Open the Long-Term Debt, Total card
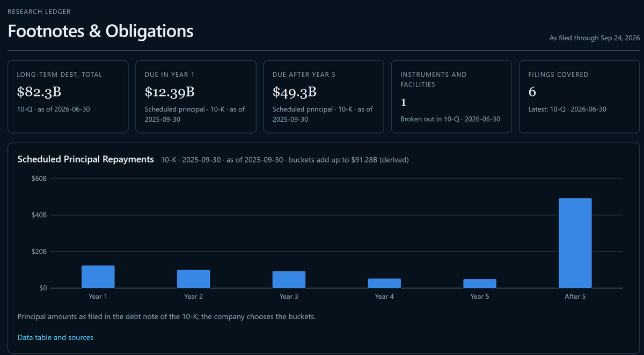The height and width of the screenshot is (355, 644). [68, 97]
